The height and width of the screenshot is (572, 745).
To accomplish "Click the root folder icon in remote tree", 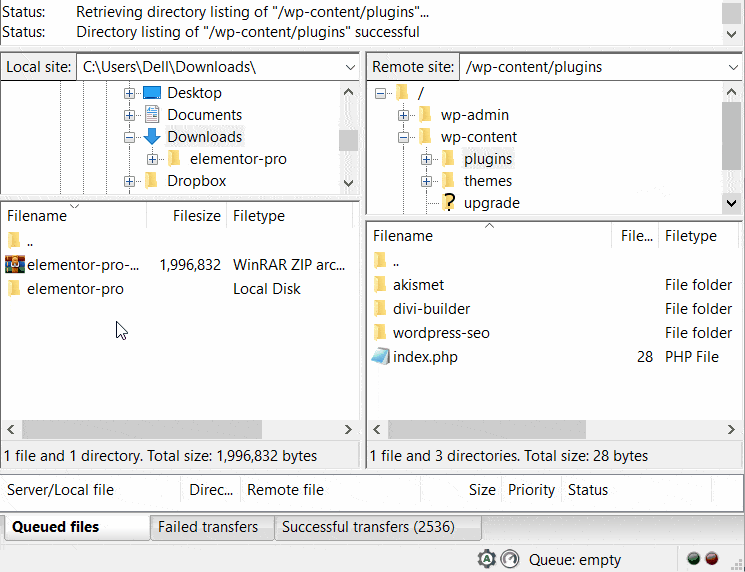I will click(402, 92).
